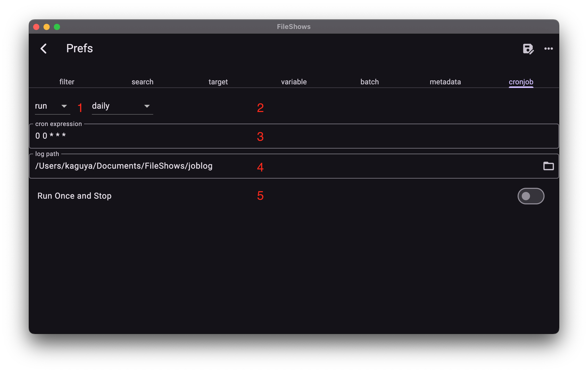Open the variable tab

click(x=293, y=82)
